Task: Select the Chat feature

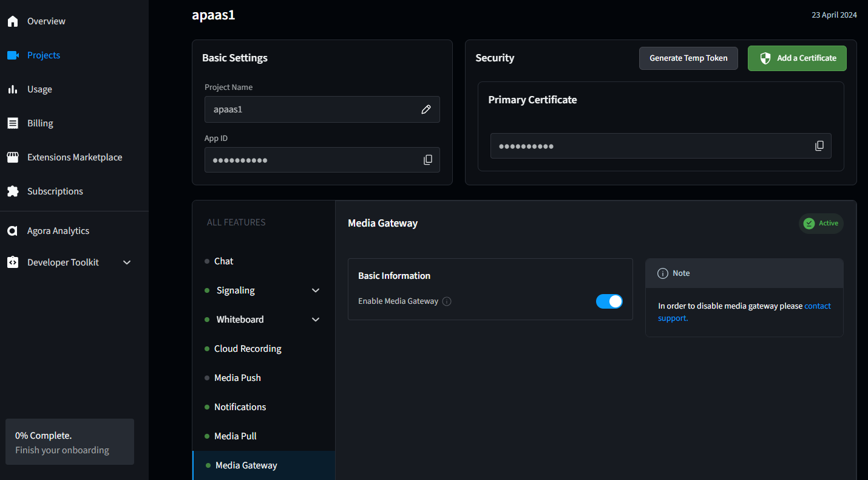Action: 223,261
